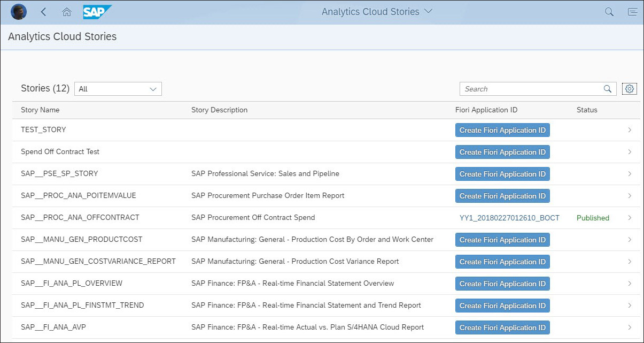This screenshot has height=343, width=644.
Task: Open details chevron for SAP__PROC_ANA_OFFCONTRACT row
Action: point(630,218)
